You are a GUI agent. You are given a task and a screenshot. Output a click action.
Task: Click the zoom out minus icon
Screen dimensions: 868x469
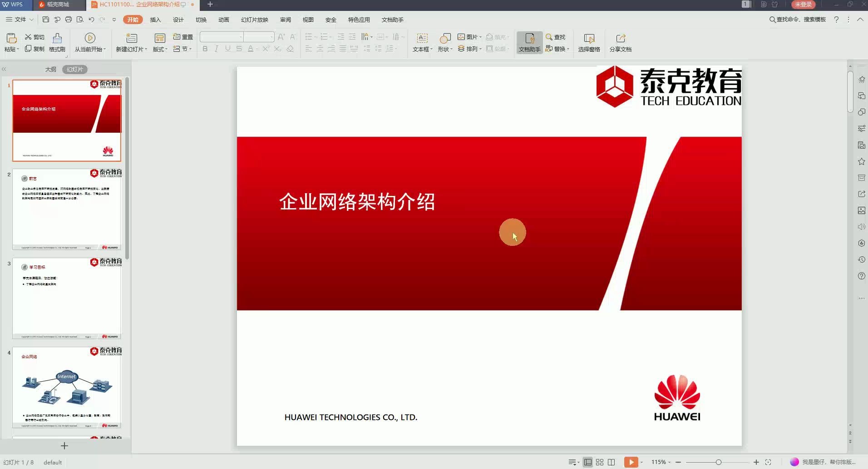678,462
